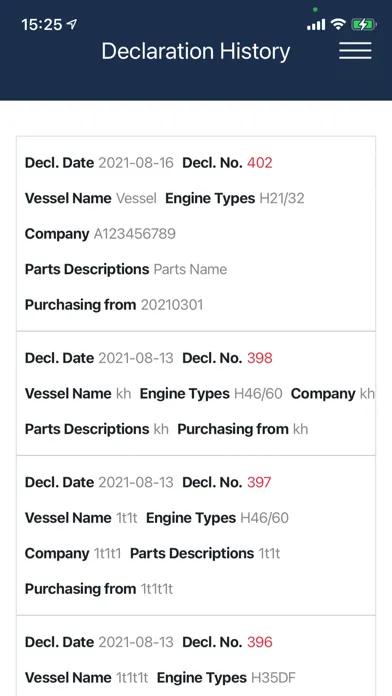Open declaration number 402
Image resolution: width=392 pixels, height=696 pixels.
pos(260,163)
